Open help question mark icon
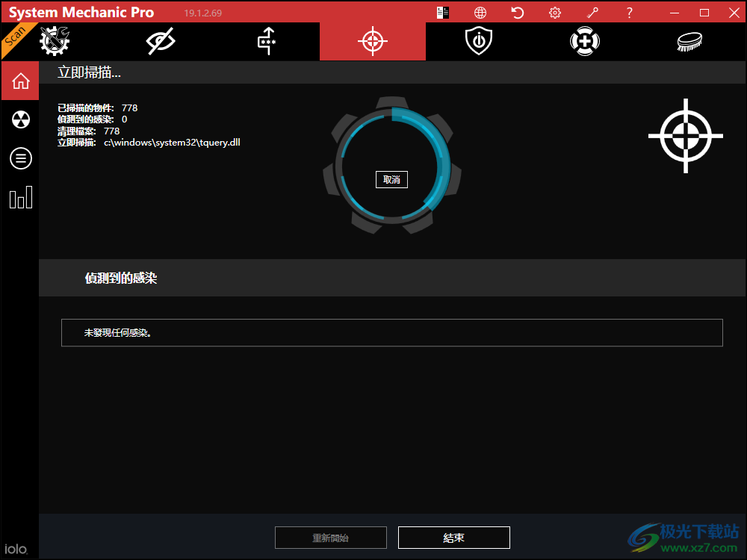Screen dimensions: 747x560 (629, 13)
